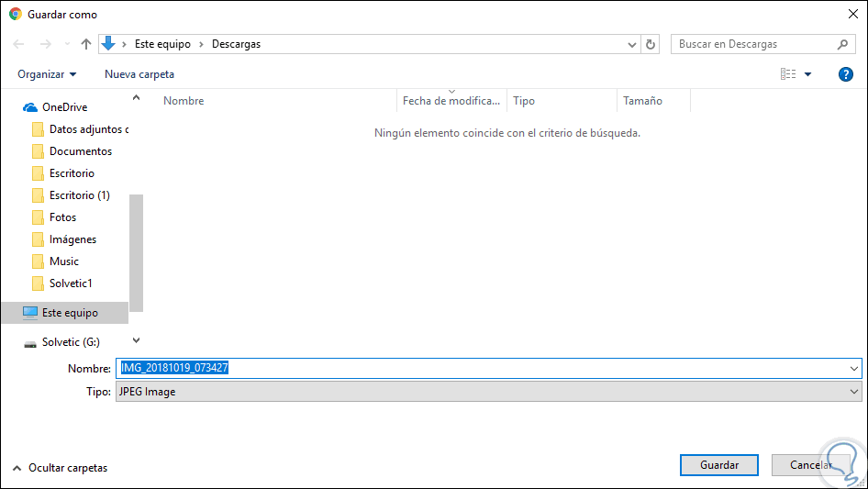Click the Documentos folder icon
This screenshot has width=868, height=489.
[x=38, y=151]
